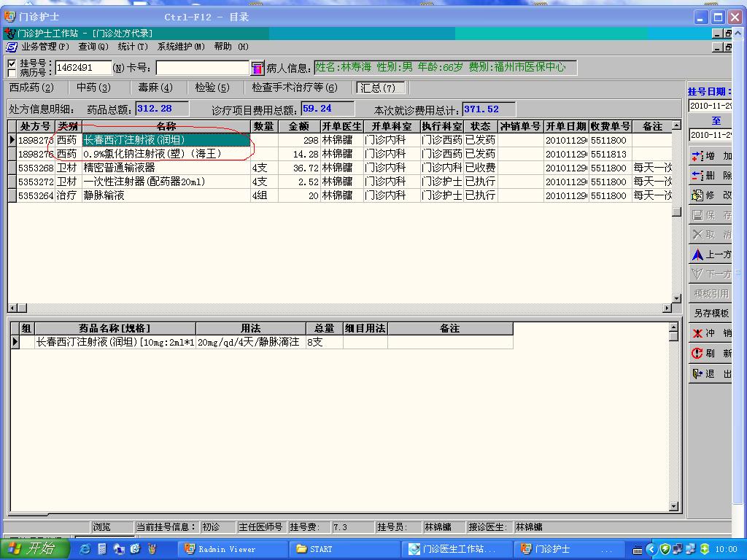Screen dimensions: 747x560
Task: Switch to Radmin Viewer in the taskbar
Action: point(233,549)
